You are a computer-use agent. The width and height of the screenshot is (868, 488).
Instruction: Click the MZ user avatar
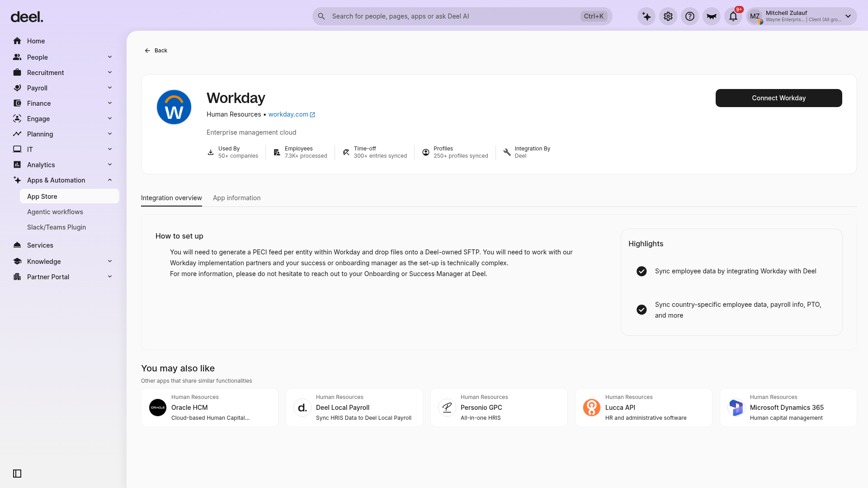point(755,16)
